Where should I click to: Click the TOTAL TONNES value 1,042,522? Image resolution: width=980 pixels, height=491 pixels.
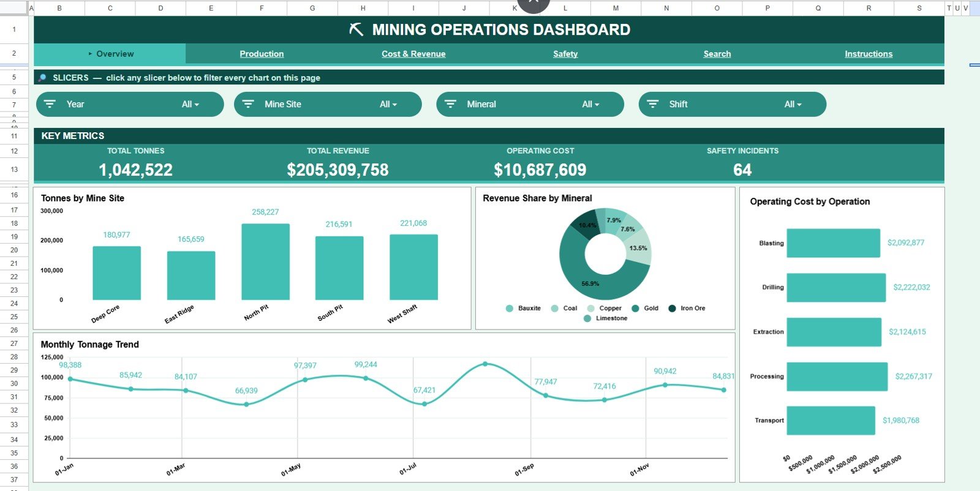[136, 170]
